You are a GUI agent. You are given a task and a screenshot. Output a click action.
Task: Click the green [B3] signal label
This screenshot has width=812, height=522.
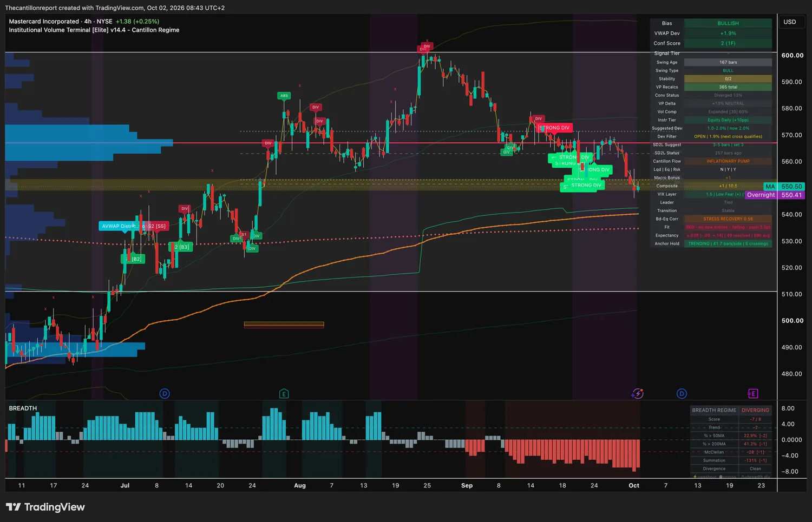[181, 247]
